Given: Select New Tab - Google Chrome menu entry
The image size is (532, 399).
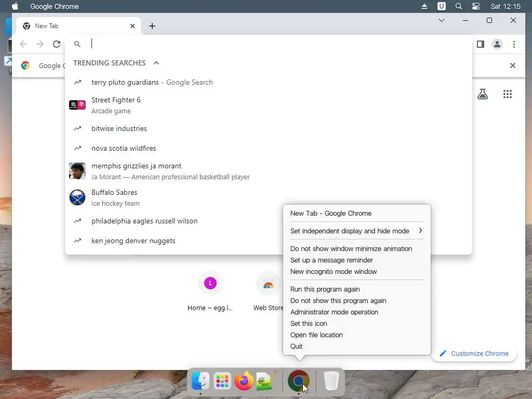Looking at the screenshot, I should [x=356, y=214].
